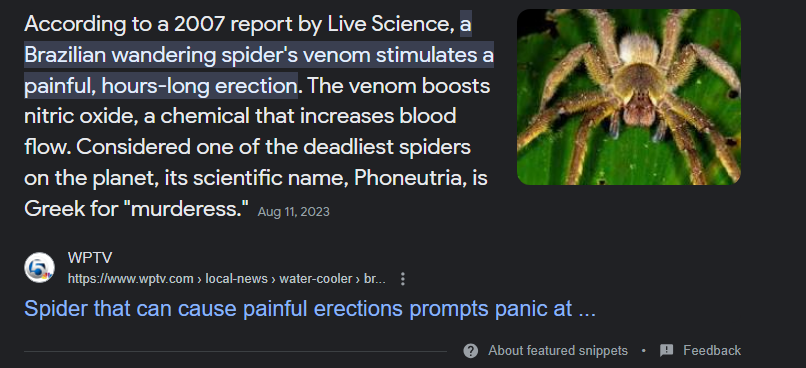Click the highlighted 'painful, hours-long erection' text
The height and width of the screenshot is (368, 806).
tap(160, 86)
